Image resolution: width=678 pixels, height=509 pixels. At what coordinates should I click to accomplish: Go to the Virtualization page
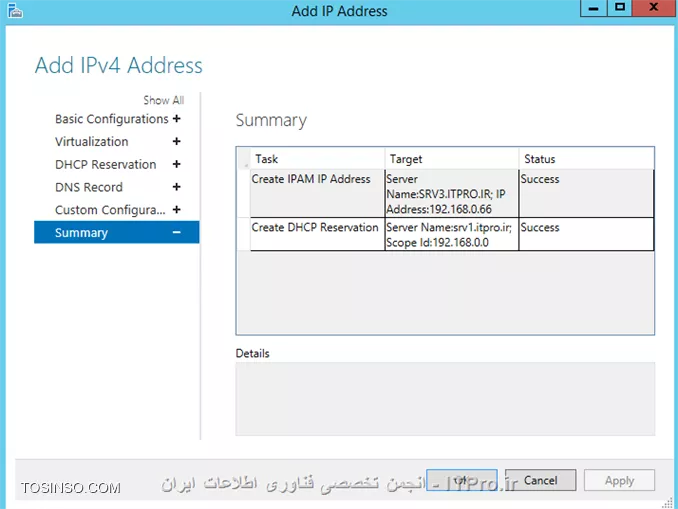[92, 141]
